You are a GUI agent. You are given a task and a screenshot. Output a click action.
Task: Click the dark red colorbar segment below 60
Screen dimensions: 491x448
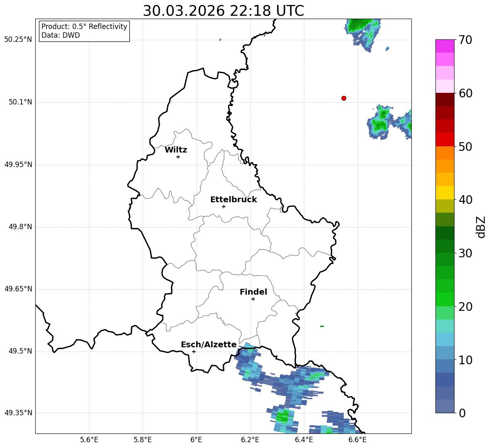pyautogui.click(x=445, y=99)
